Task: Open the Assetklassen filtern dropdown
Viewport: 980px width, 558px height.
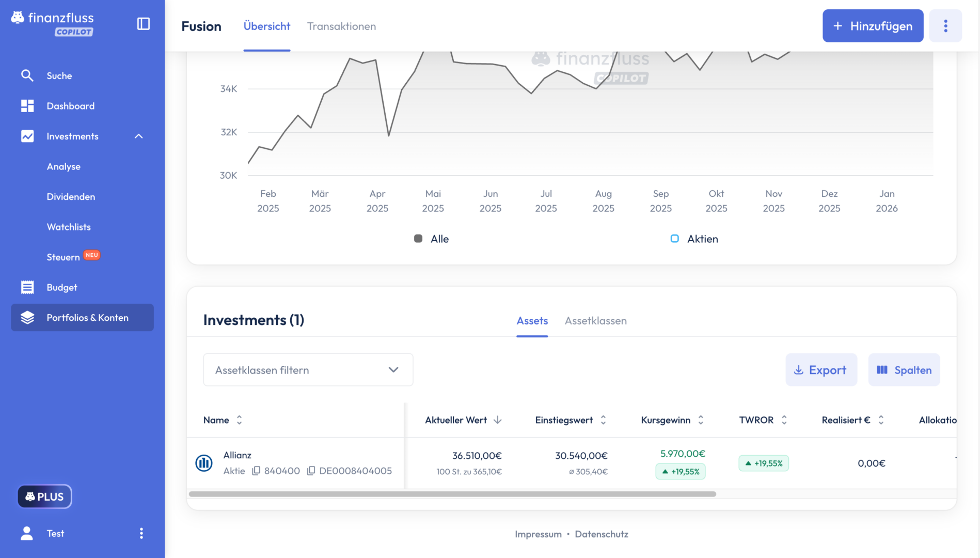Action: 308,370
